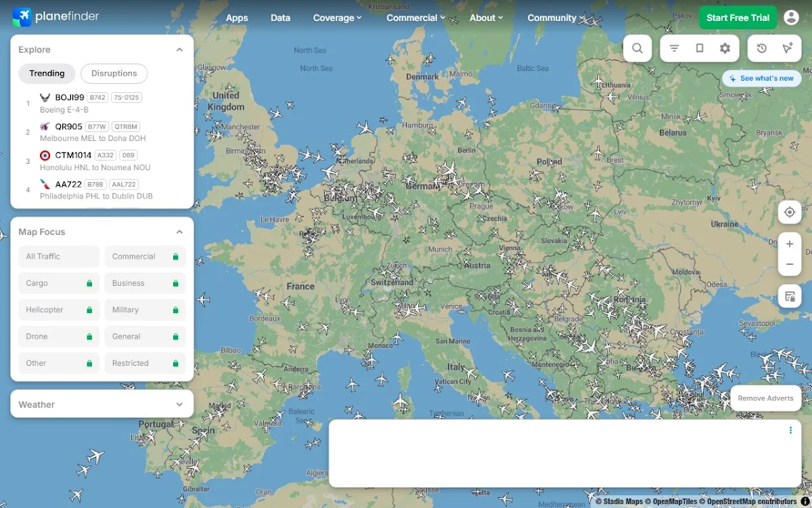Open the search magnifier tool
The image size is (812, 508).
tap(637, 48)
